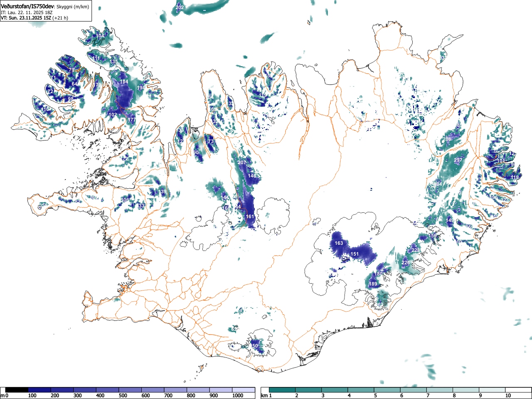Click the 10 tick on the km scale

tap(508, 396)
